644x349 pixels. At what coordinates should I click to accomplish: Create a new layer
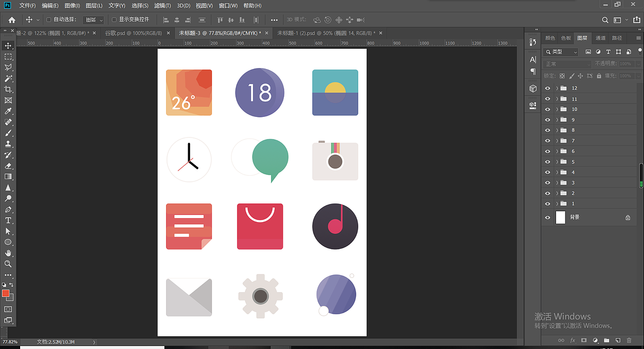coord(618,341)
